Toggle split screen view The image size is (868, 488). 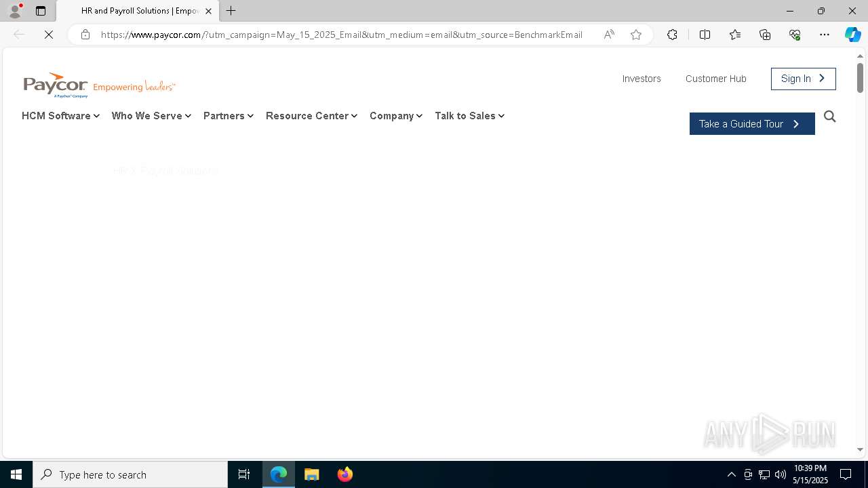[x=705, y=35]
